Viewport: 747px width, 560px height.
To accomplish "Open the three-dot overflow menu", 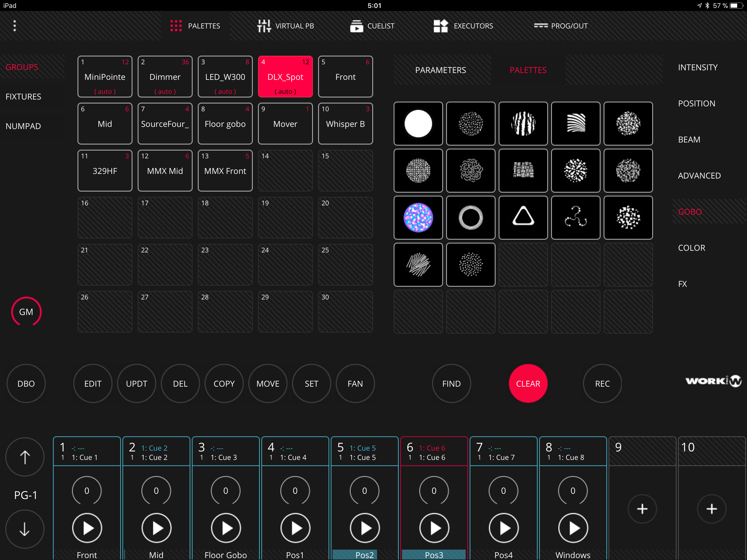I will [14, 26].
